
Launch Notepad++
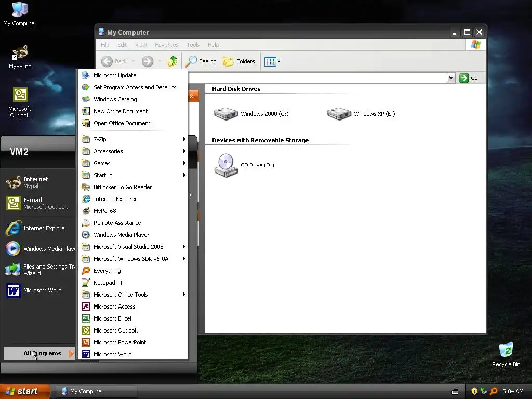click(133, 283)
